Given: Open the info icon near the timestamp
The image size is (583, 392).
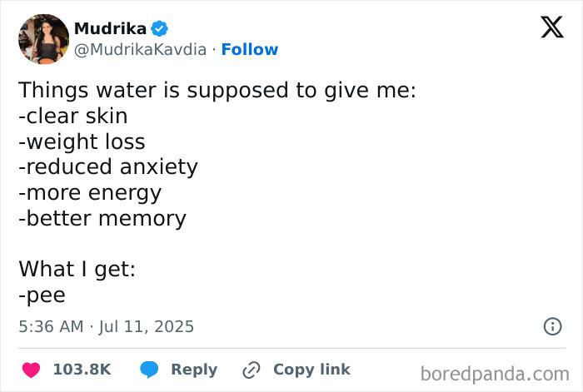Looking at the screenshot, I should click(x=552, y=326).
